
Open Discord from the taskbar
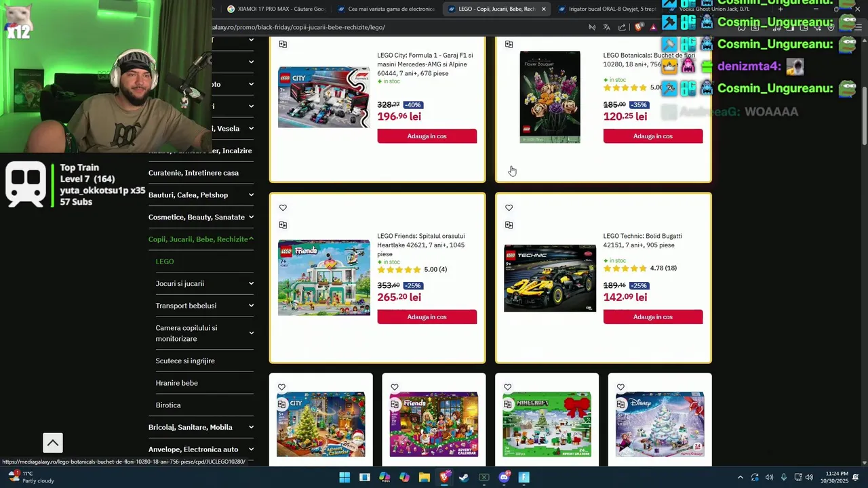504,477
